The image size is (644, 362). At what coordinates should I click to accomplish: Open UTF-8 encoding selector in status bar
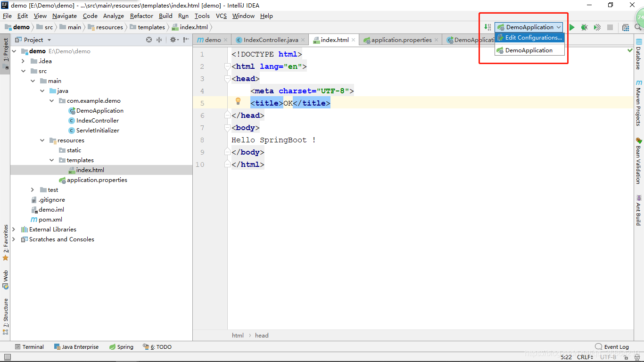tap(609, 357)
